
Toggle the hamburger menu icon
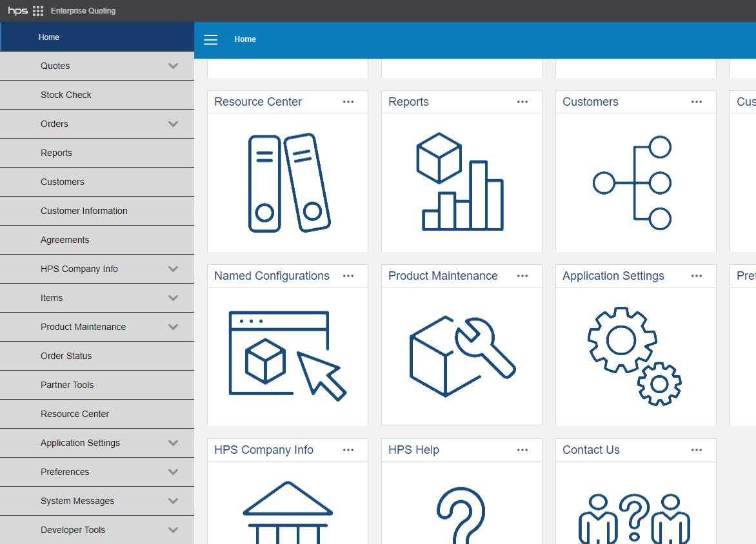pyautogui.click(x=211, y=39)
